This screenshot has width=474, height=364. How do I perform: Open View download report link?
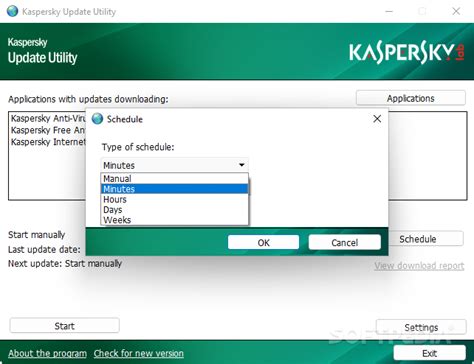(x=419, y=266)
